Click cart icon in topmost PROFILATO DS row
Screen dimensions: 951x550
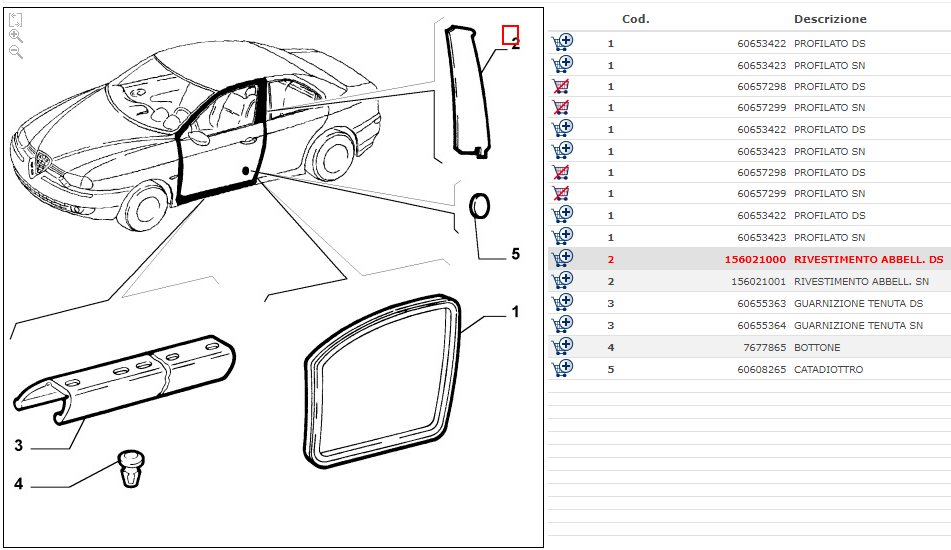pos(562,43)
